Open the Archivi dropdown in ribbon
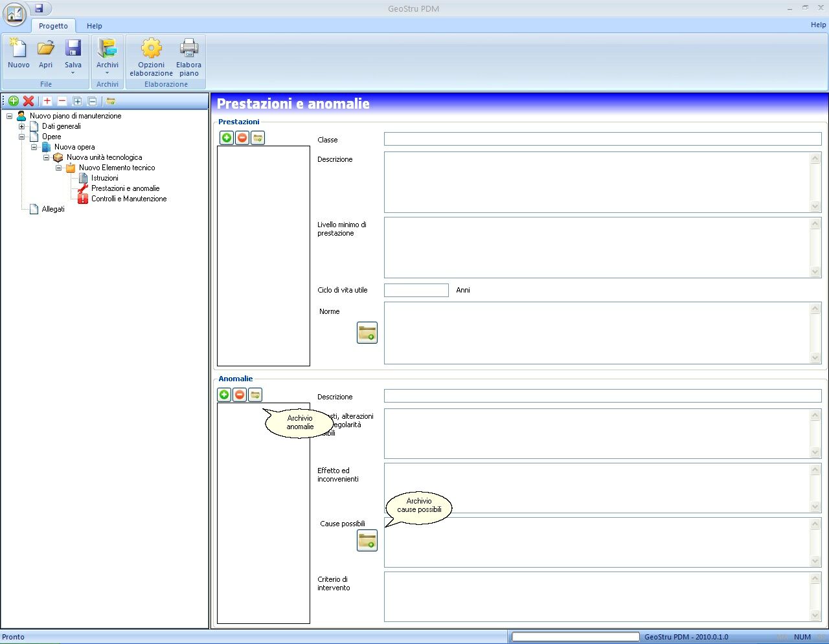The width and height of the screenshot is (829, 644). coord(108,57)
